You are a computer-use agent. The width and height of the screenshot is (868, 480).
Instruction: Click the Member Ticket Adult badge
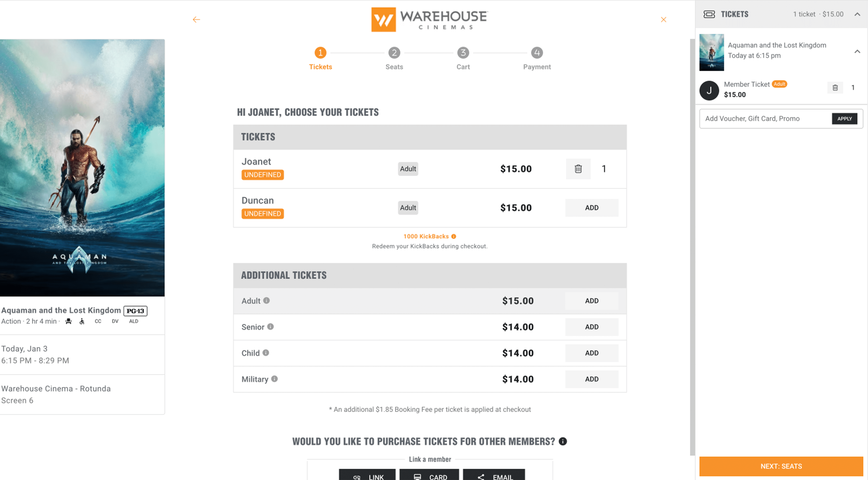point(779,84)
